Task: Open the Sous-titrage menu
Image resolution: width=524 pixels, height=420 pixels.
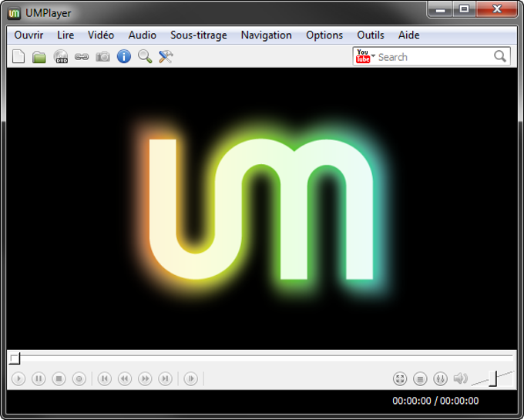Action: pos(199,35)
